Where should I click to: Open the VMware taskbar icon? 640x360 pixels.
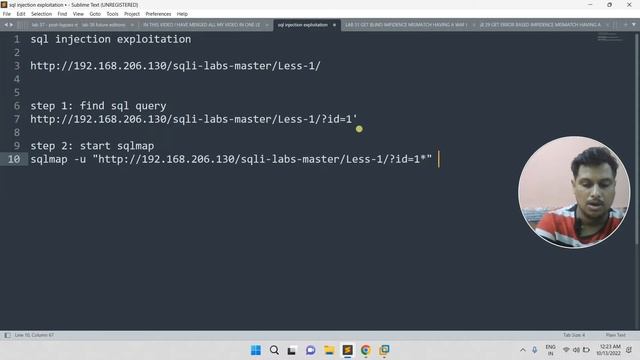pos(384,350)
